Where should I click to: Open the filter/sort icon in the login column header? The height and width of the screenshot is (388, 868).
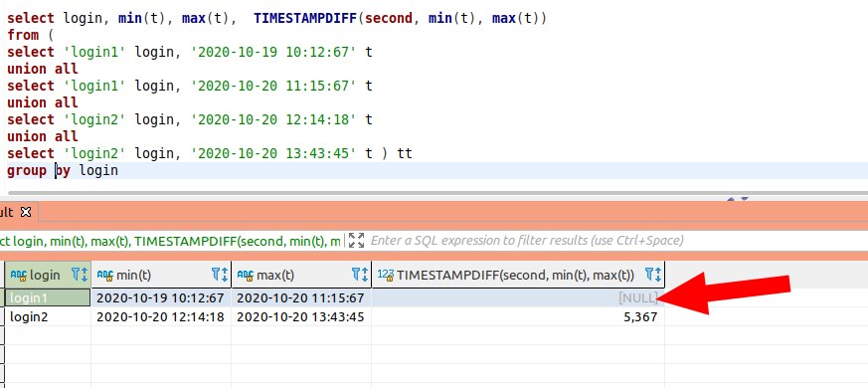pos(80,274)
